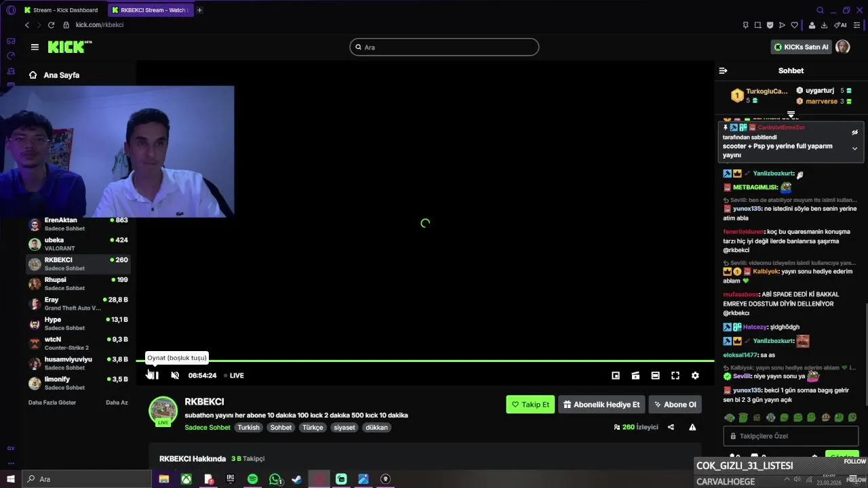
Task: Select the siyaset tag
Action: coord(344,428)
